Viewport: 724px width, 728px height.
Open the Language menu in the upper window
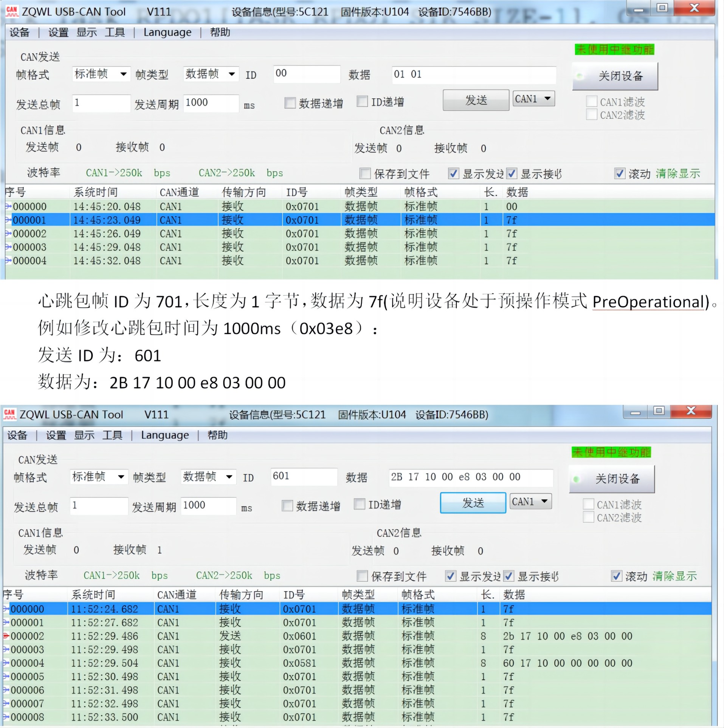point(167,33)
